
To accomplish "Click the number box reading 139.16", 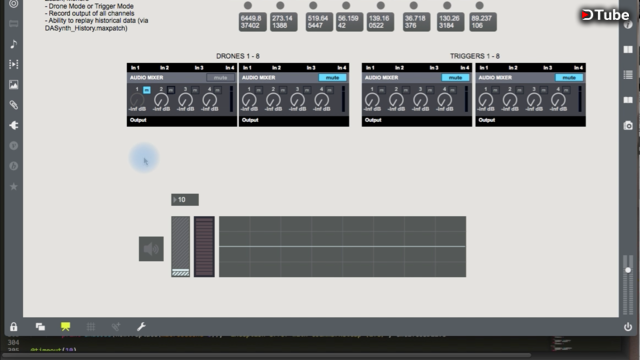I will click(380, 22).
